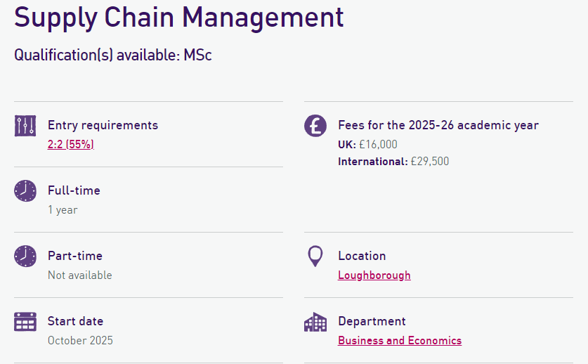Click the full-time clock icon
This screenshot has width=588, height=364.
coord(25,190)
